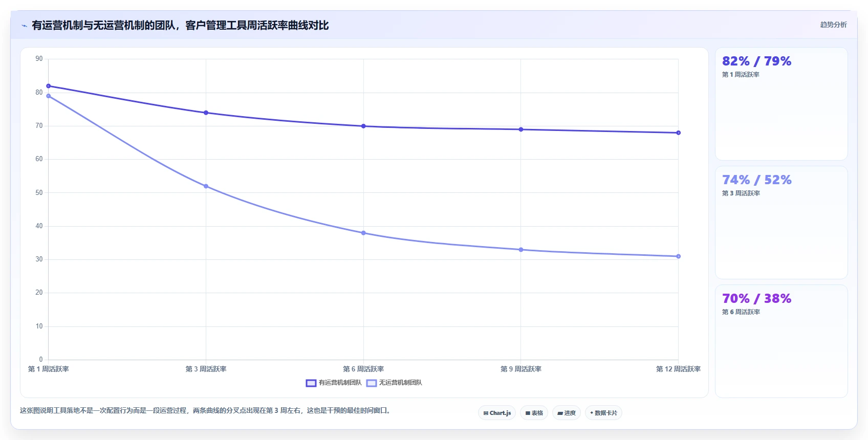Click the chart title about 周活跃率曲线对比
The height and width of the screenshot is (440, 868).
[x=180, y=25]
